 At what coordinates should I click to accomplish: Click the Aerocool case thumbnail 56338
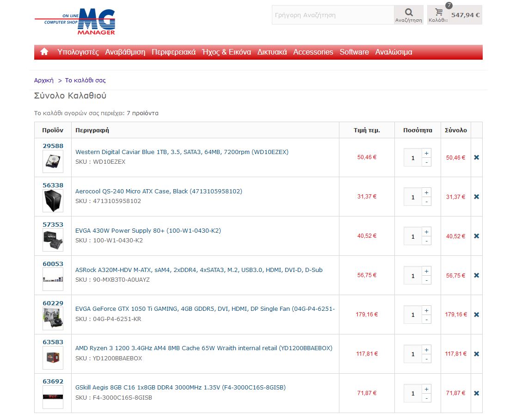53,201
